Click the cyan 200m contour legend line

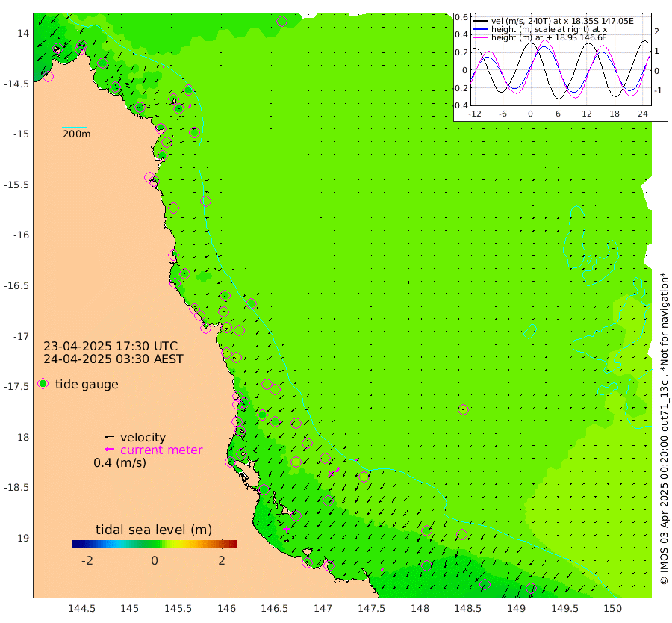[x=74, y=127]
